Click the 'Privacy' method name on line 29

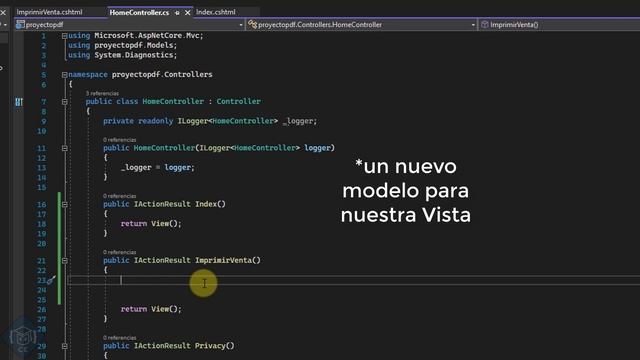click(210, 346)
